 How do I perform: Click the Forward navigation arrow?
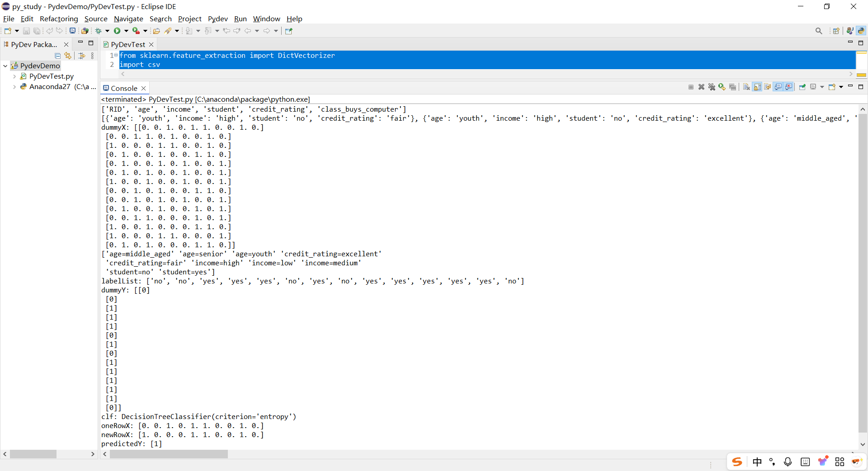(x=267, y=31)
